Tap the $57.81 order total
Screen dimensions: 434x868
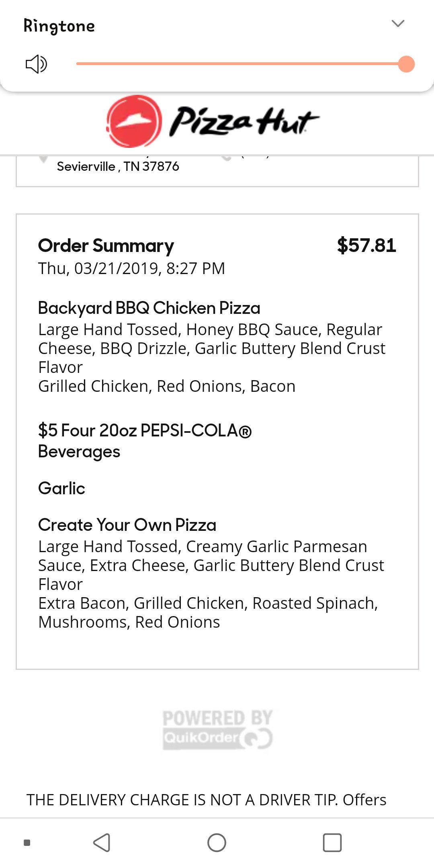pyautogui.click(x=366, y=246)
